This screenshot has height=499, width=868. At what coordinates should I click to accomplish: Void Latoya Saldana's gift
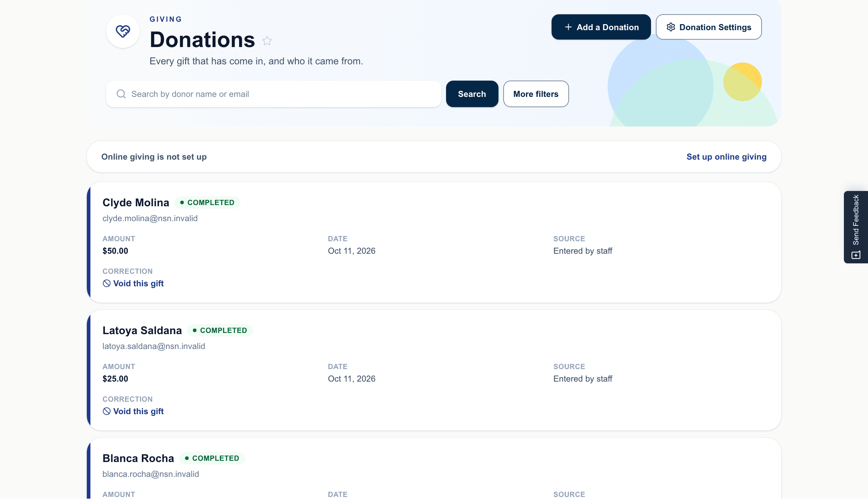(133, 411)
